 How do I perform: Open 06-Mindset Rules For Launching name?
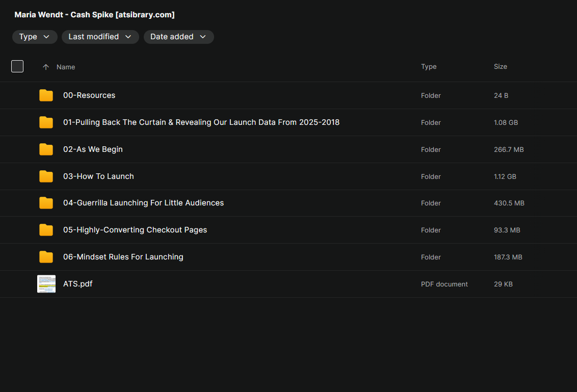[123, 257]
